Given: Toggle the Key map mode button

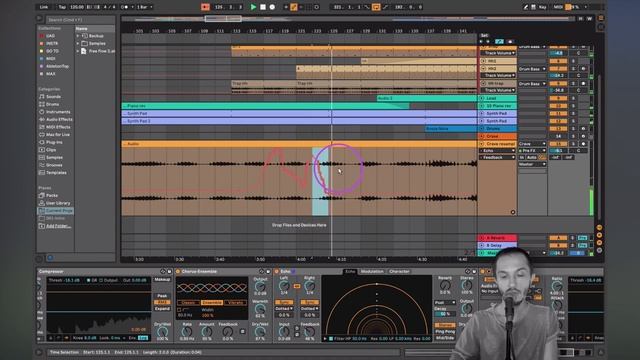Looking at the screenshot, I should 542,7.
